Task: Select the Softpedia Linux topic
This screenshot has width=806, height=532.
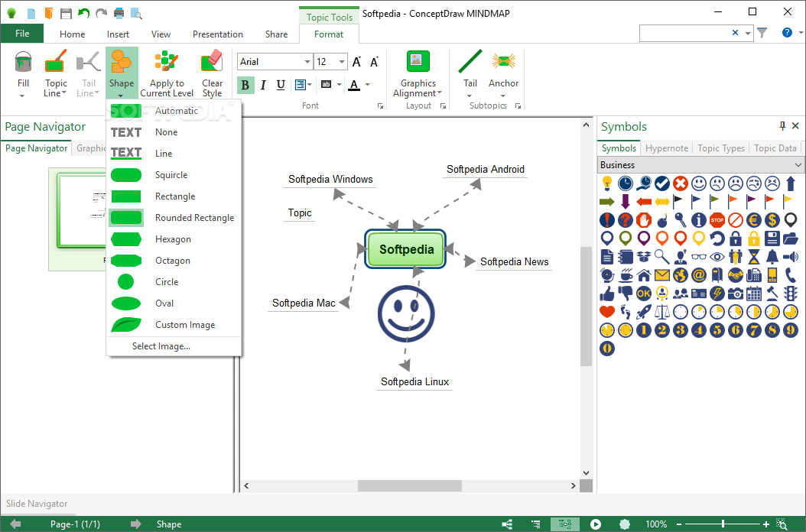Action: tap(414, 382)
